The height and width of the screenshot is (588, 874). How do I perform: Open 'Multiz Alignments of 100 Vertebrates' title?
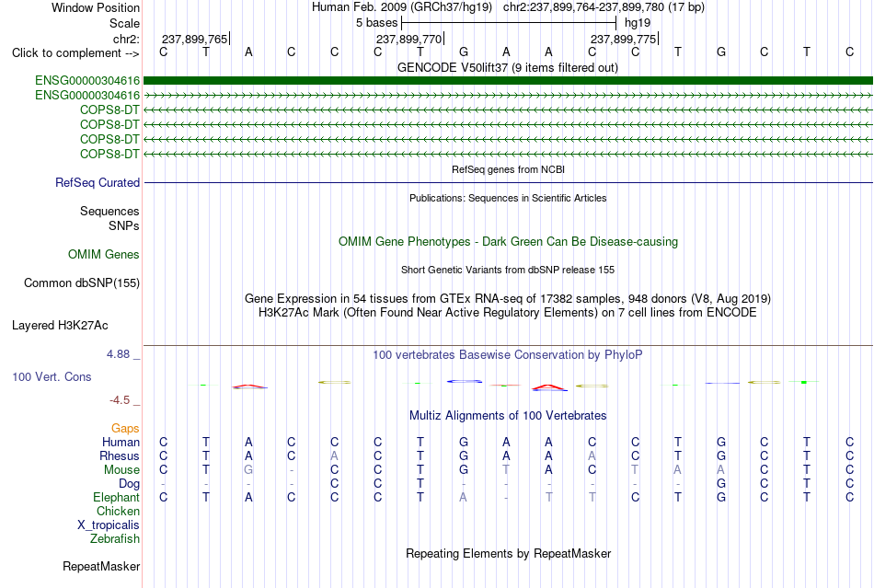[508, 416]
